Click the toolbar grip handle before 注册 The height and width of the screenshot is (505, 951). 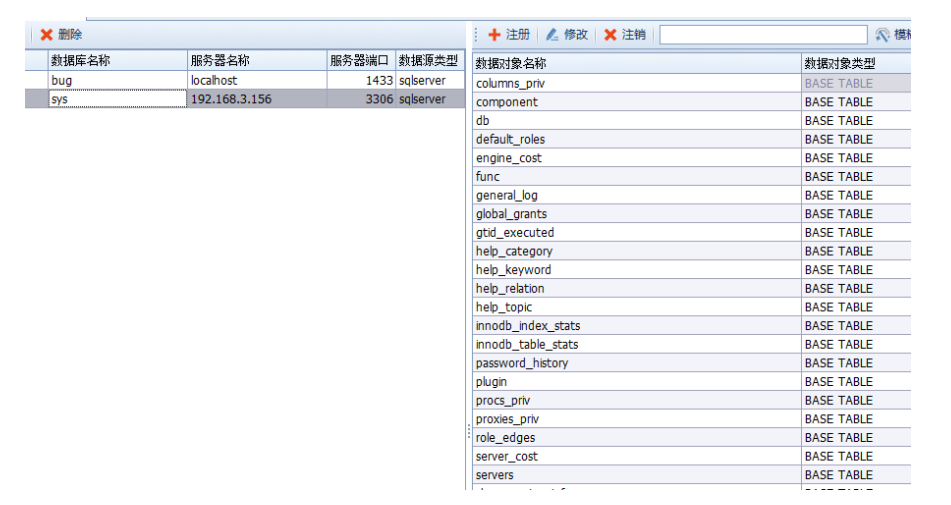pyautogui.click(x=477, y=35)
